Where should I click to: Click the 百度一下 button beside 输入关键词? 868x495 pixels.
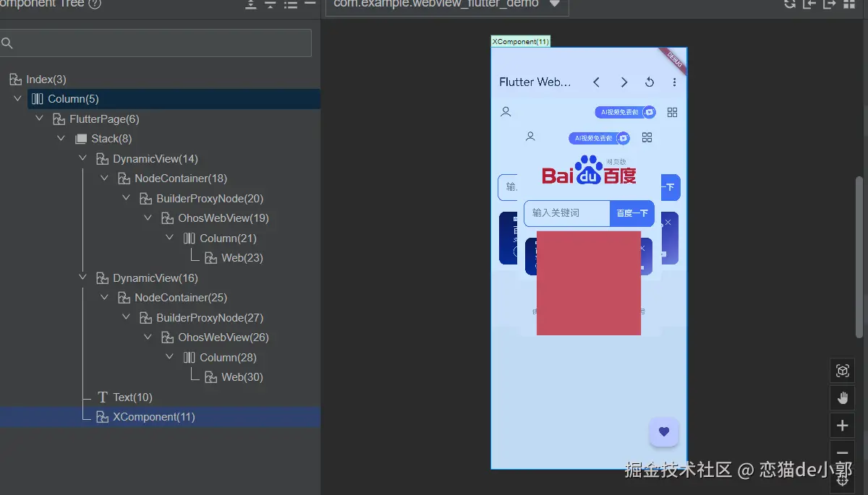coord(632,213)
